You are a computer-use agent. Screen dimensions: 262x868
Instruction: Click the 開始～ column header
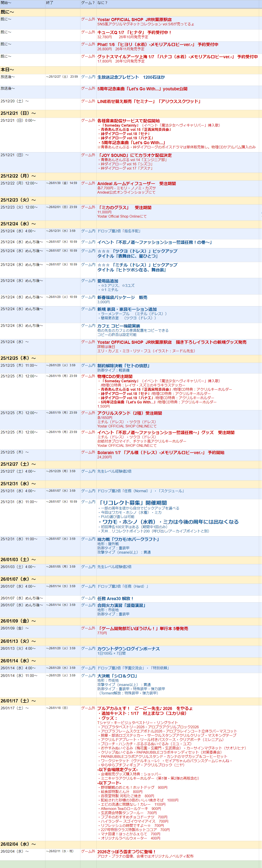6,3
